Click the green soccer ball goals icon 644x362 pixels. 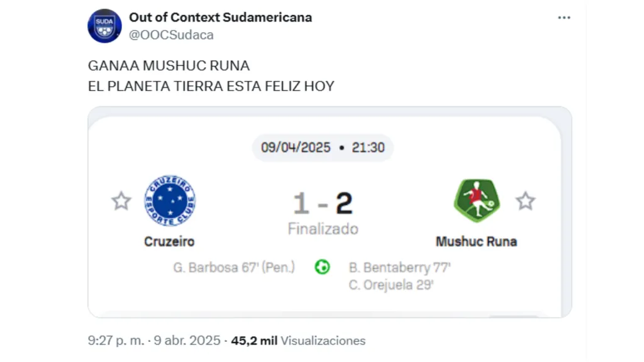click(x=322, y=267)
